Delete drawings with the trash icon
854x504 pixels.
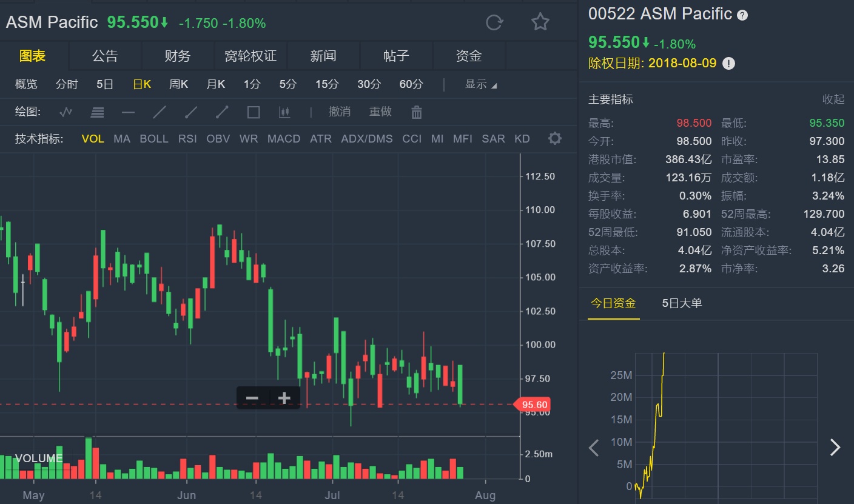416,112
